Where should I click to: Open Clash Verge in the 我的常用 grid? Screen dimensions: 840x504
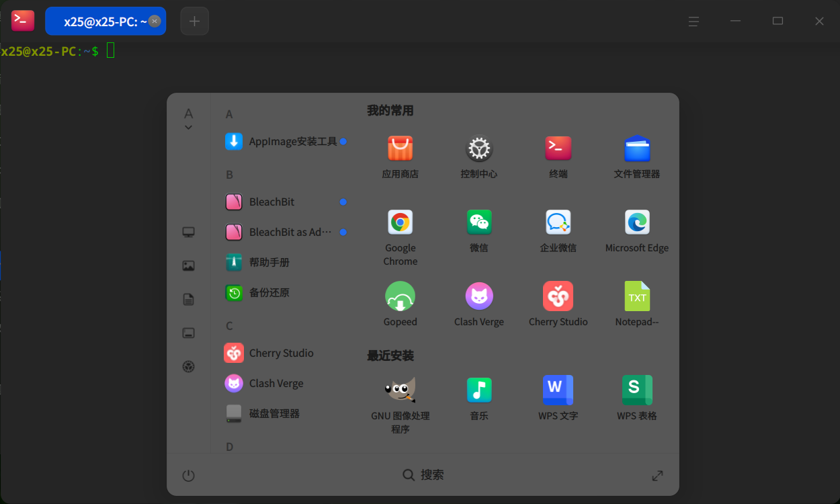pyautogui.click(x=479, y=304)
